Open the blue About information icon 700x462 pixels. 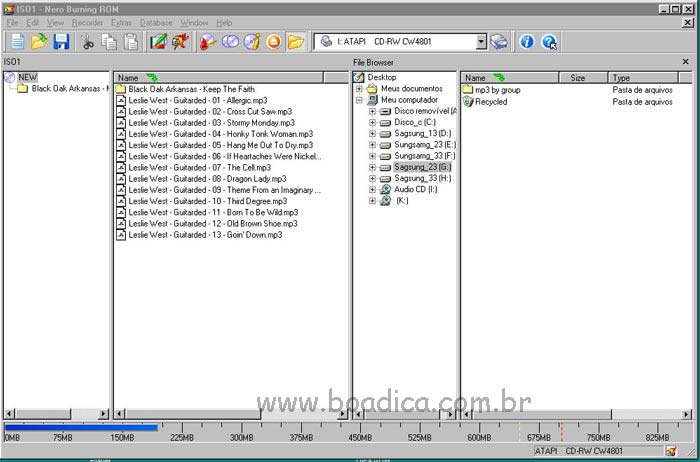527,42
